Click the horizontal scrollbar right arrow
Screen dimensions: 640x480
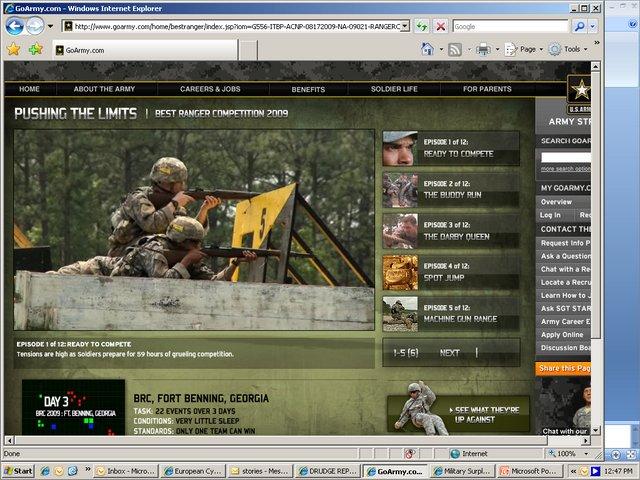pos(586,440)
